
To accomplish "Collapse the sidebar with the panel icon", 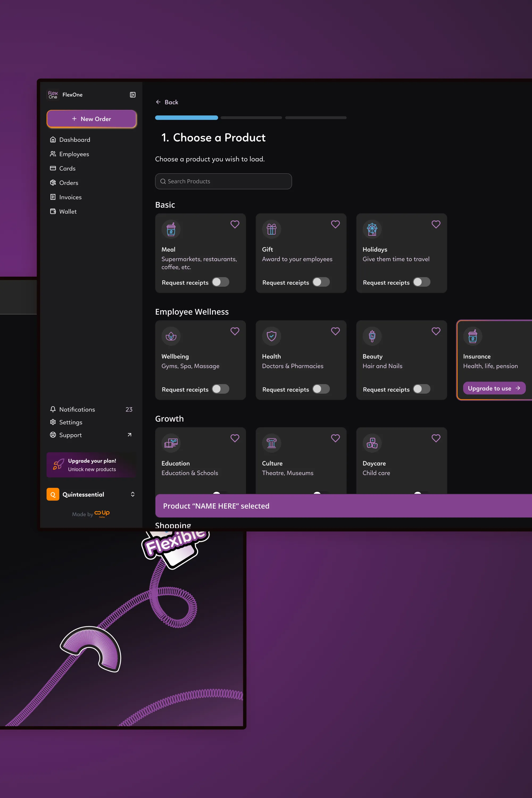I will pos(133,95).
